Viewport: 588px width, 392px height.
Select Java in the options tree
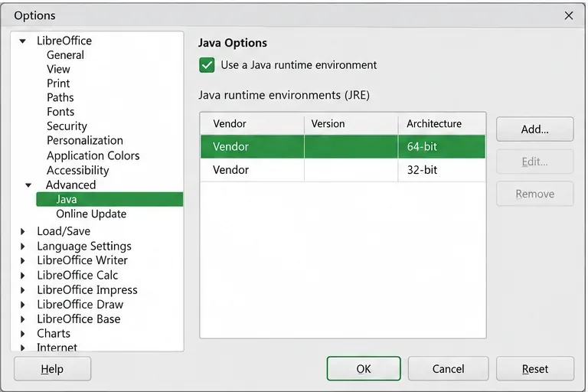109,199
